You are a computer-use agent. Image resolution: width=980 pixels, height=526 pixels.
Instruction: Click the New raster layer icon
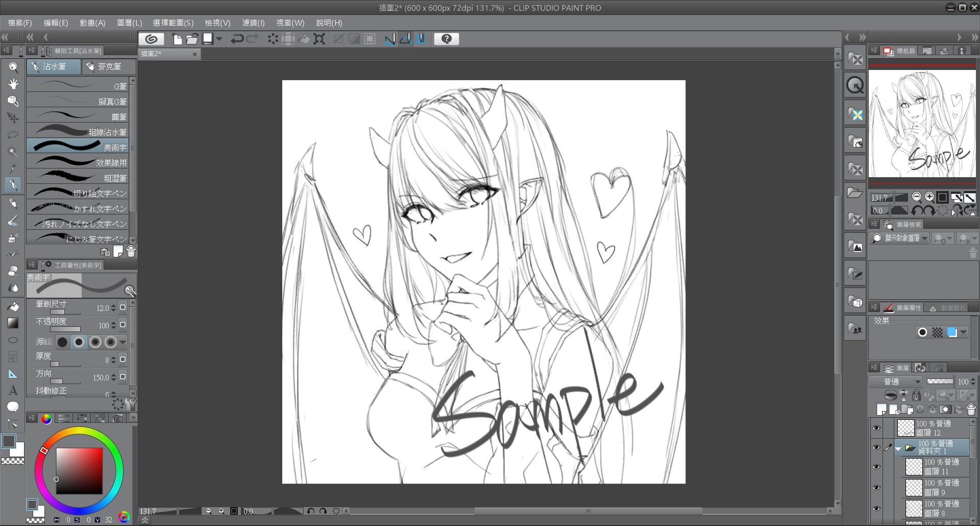881,410
